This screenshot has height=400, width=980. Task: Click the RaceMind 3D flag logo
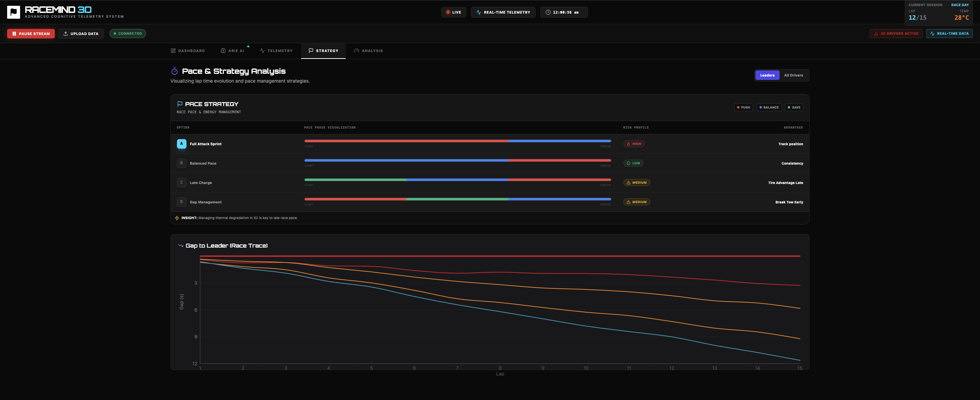coord(13,12)
